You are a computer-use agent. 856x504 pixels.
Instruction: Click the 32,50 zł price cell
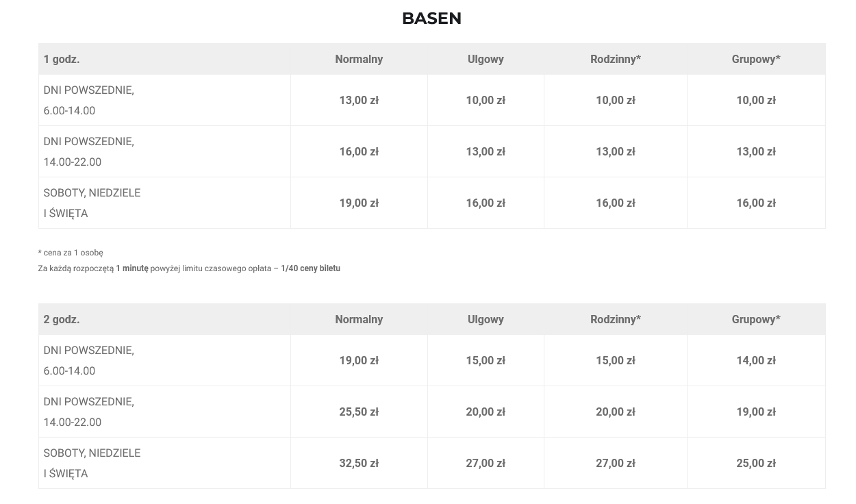[359, 463]
